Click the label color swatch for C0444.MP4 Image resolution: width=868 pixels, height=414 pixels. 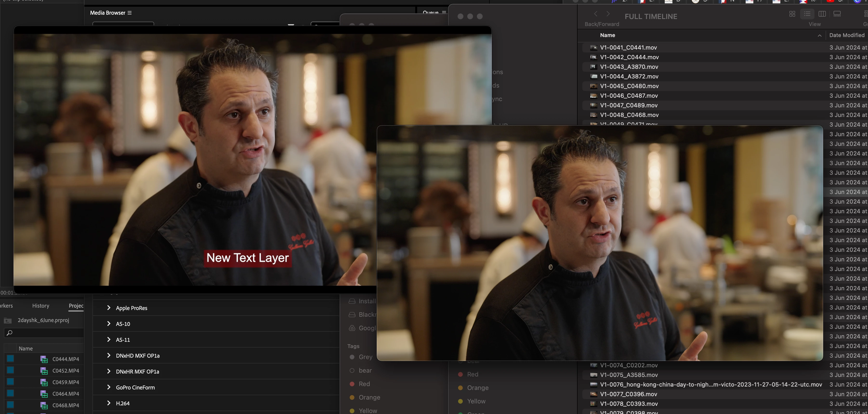[x=10, y=359]
